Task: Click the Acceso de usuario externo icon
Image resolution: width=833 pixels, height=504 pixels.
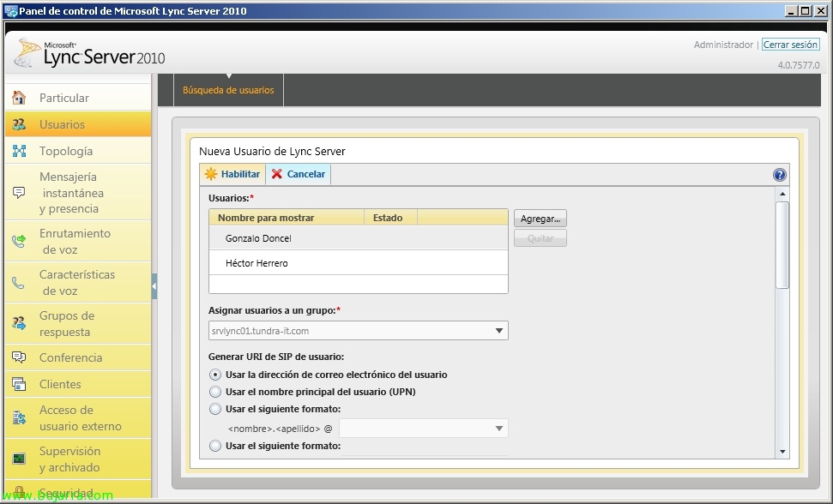Action: 19,418
